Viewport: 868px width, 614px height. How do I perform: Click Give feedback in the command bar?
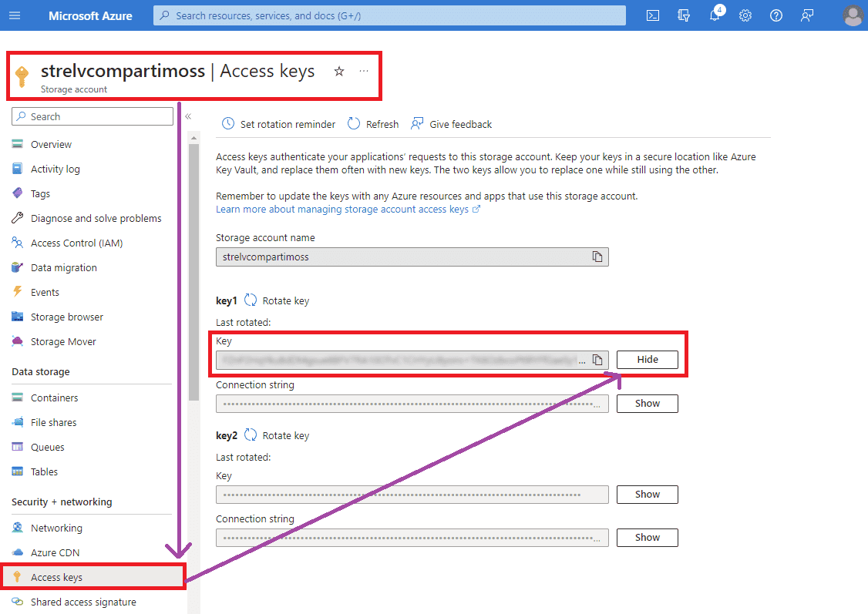[451, 124]
